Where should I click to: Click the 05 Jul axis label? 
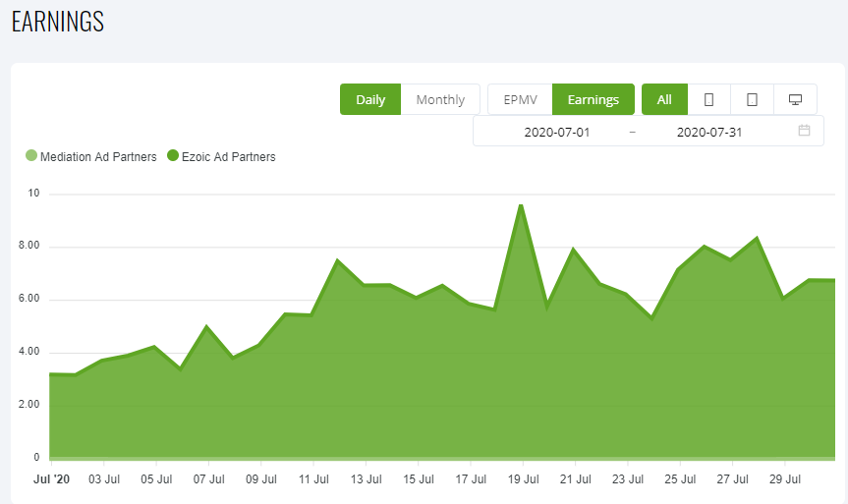[156, 479]
